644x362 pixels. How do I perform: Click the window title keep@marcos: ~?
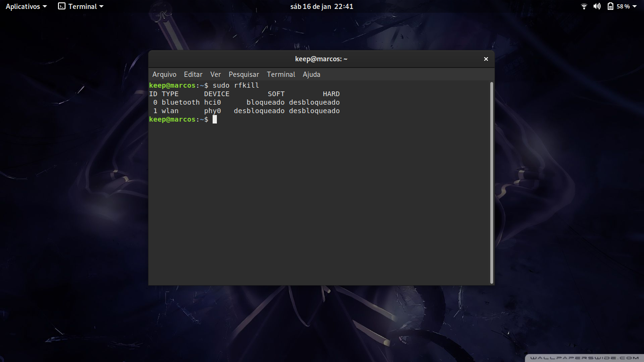(x=321, y=59)
